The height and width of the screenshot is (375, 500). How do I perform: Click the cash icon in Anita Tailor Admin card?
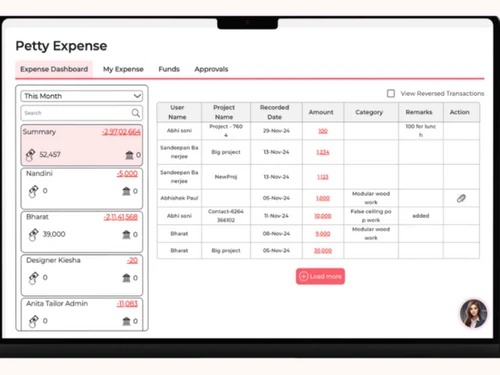click(33, 321)
